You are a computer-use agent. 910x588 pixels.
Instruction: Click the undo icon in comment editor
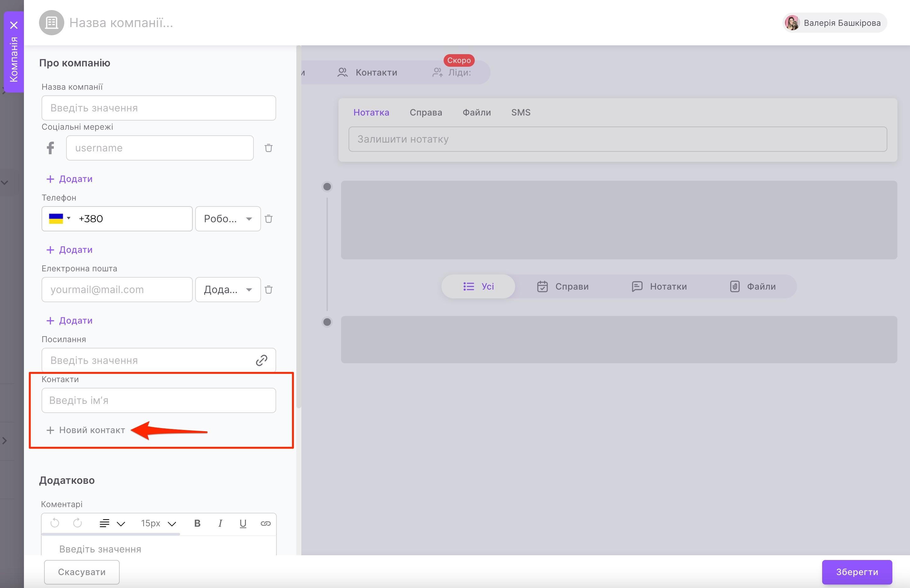pyautogui.click(x=54, y=523)
